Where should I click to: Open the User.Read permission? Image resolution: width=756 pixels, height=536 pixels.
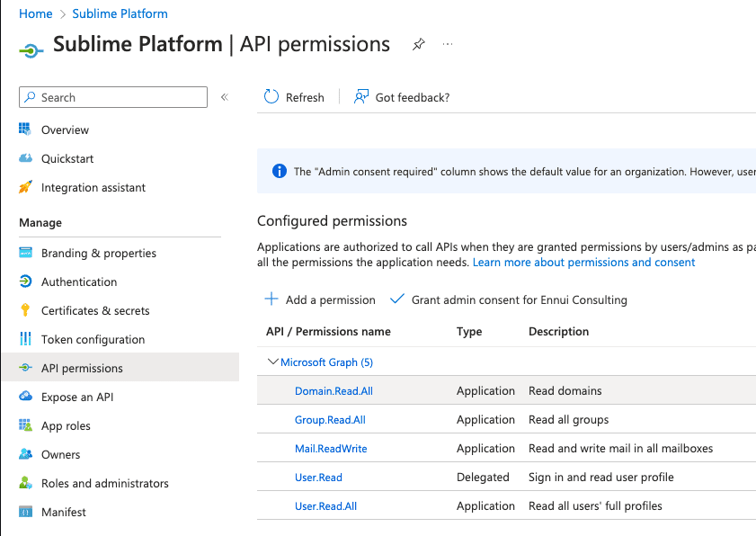[x=319, y=478]
